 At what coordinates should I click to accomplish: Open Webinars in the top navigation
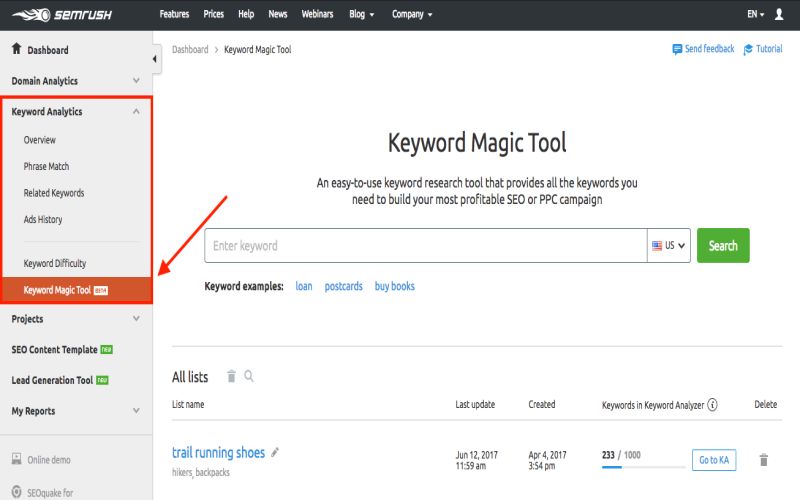point(317,14)
